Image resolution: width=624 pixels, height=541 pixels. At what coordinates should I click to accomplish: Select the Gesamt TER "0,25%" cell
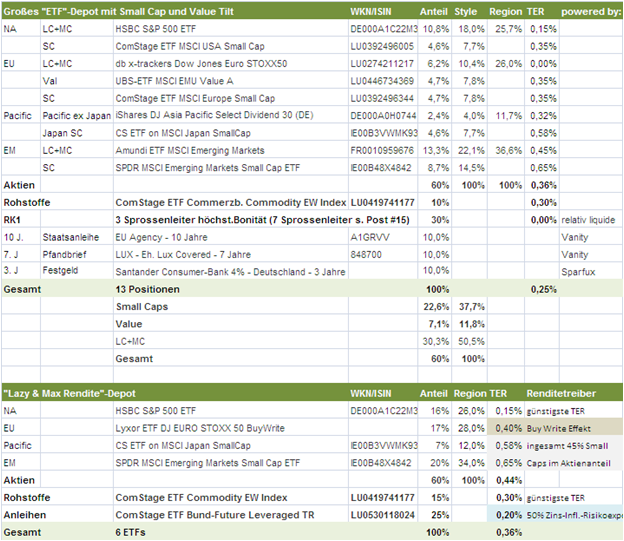[x=542, y=289]
